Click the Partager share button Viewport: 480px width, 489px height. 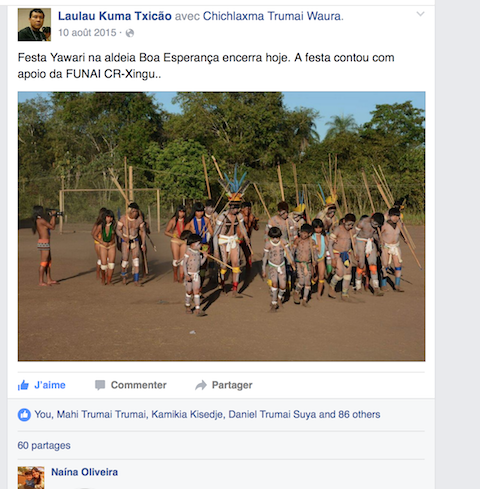coord(224,385)
